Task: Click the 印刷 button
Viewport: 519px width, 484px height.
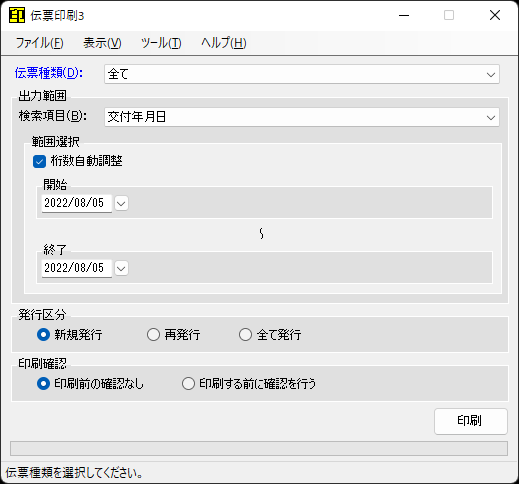Action: click(x=471, y=421)
